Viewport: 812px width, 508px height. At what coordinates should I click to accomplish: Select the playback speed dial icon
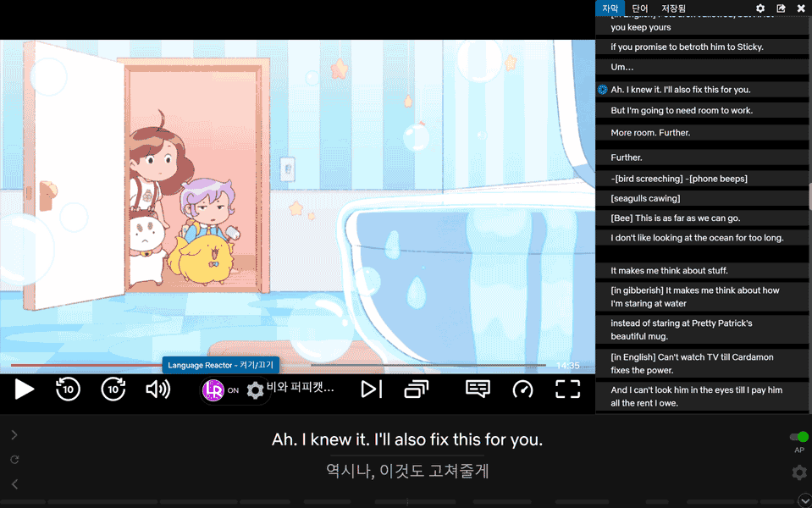(x=522, y=389)
